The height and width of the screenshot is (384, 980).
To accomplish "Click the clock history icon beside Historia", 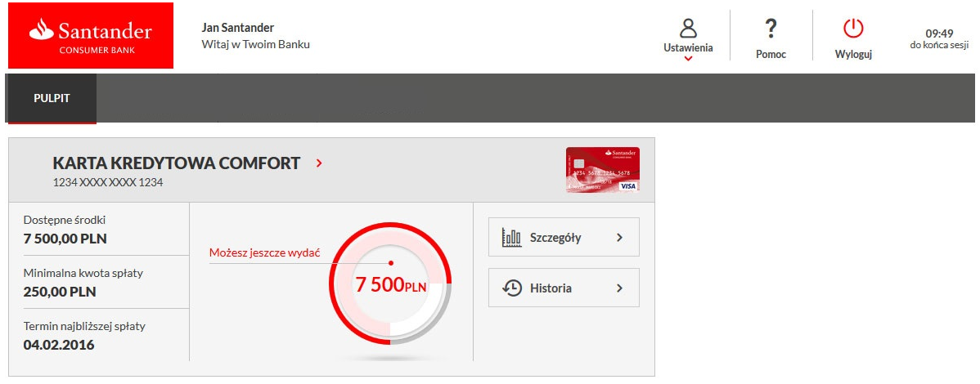I will point(512,288).
